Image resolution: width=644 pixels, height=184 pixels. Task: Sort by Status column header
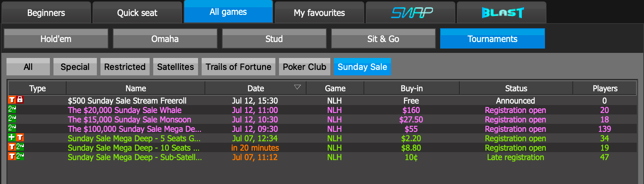516,88
